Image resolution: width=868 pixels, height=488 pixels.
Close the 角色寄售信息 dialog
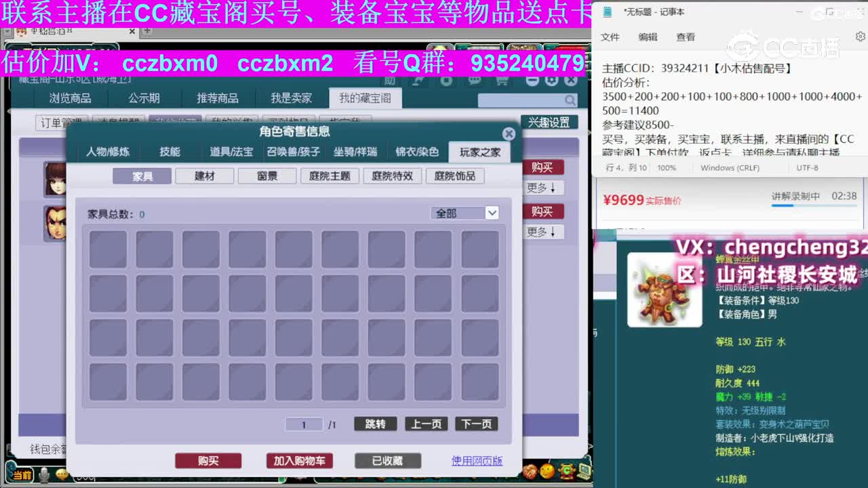pyautogui.click(x=509, y=134)
